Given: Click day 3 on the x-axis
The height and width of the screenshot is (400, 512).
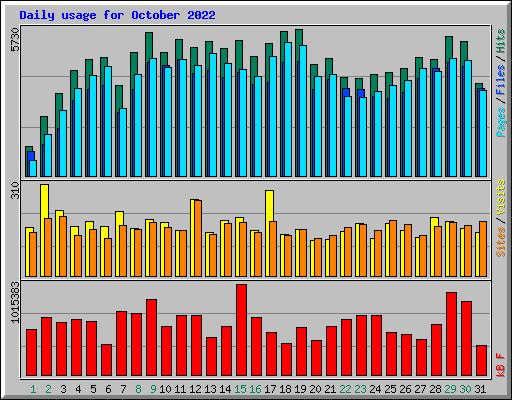Looking at the screenshot, I should pyautogui.click(x=63, y=389).
